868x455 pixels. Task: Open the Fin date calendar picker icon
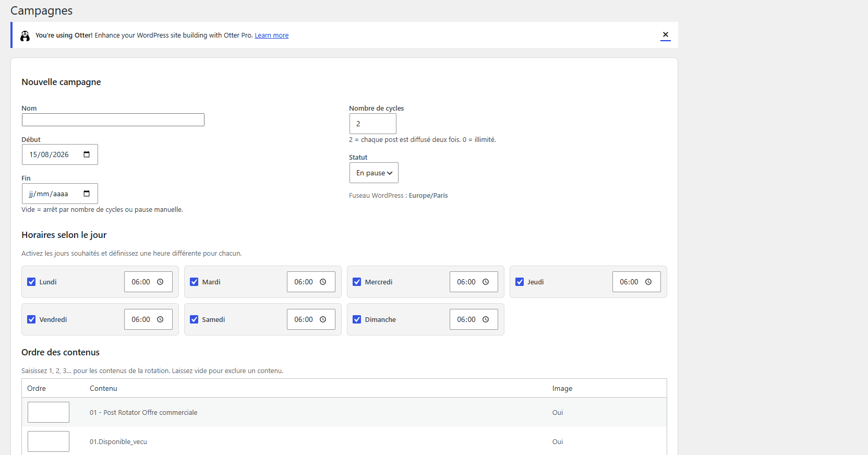click(87, 194)
